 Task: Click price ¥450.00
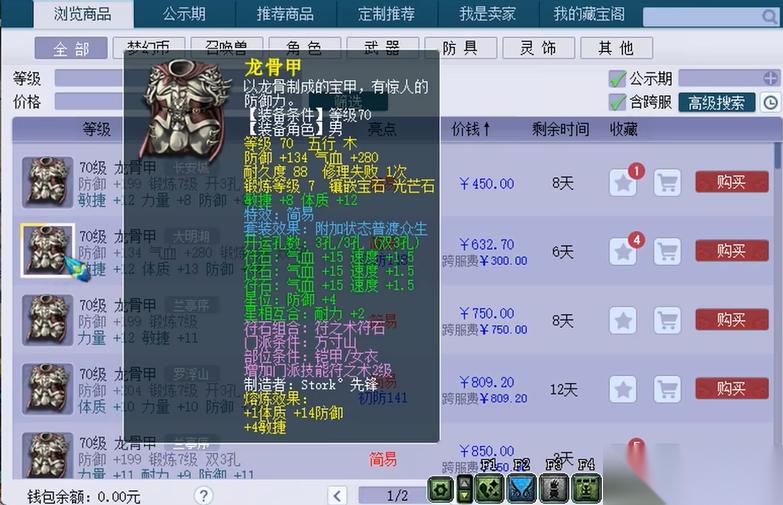point(487,183)
